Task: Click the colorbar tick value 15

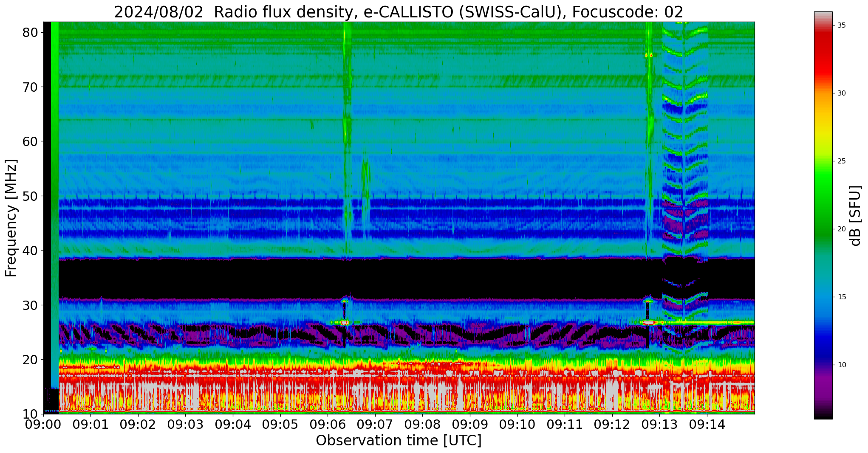Action: (x=841, y=297)
